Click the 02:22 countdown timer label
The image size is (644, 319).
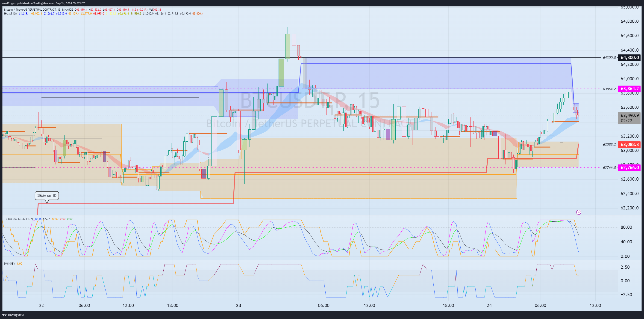[x=626, y=121]
